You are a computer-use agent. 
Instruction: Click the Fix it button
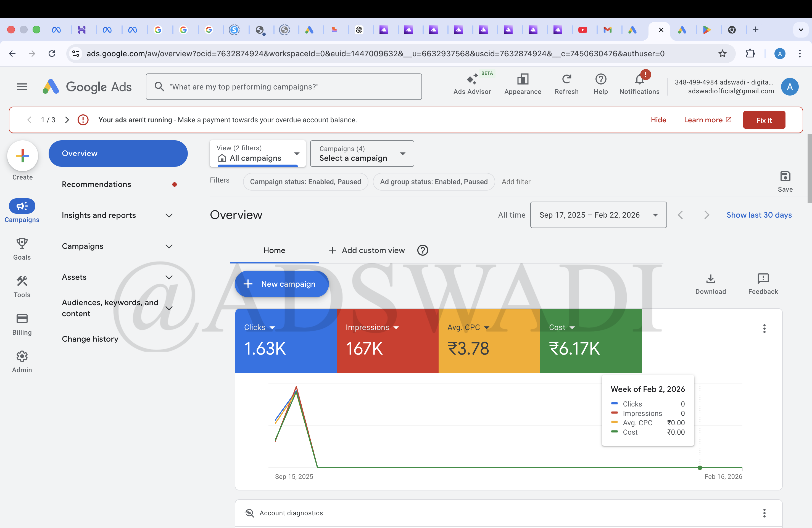[764, 120]
